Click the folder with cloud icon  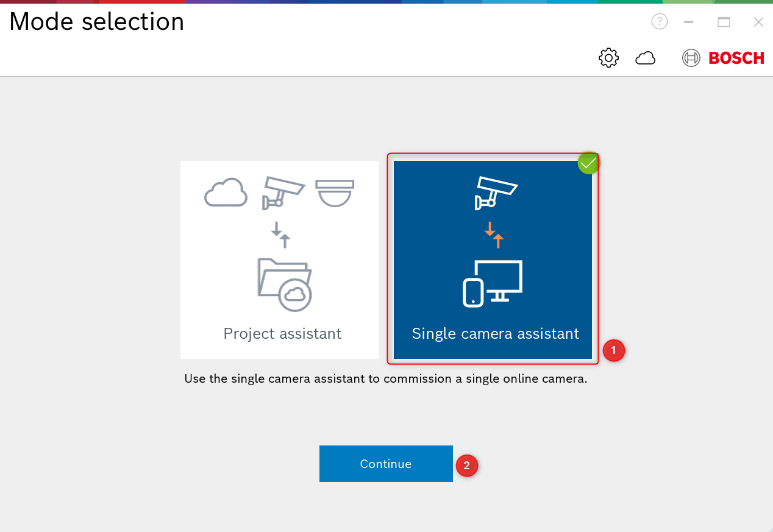(x=285, y=285)
